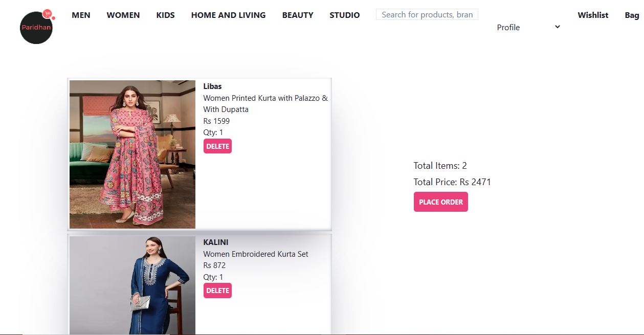Open the STUDIO menu
The height and width of the screenshot is (335, 644).
coord(345,15)
